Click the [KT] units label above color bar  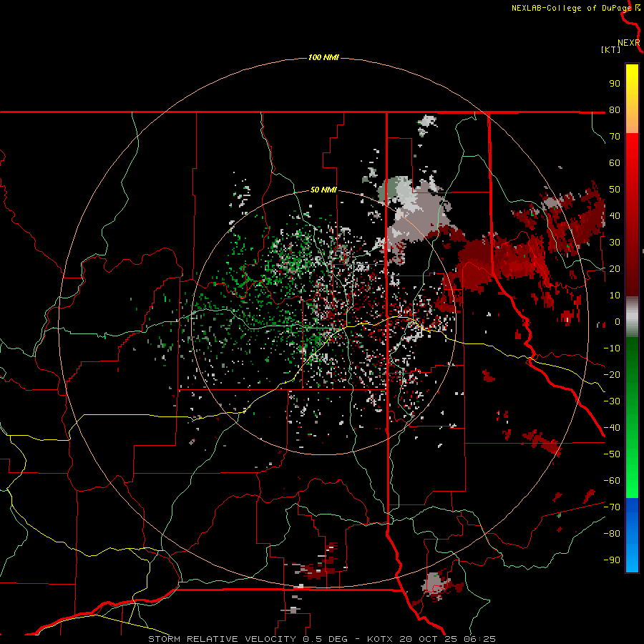(610, 49)
